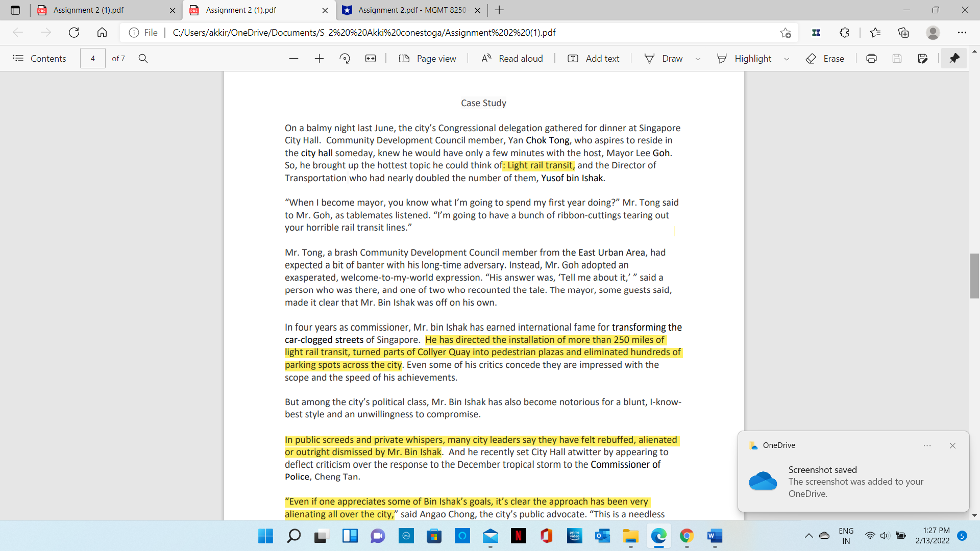The width and height of the screenshot is (980, 551).
Task: Open the search within document tool
Action: coord(143,58)
